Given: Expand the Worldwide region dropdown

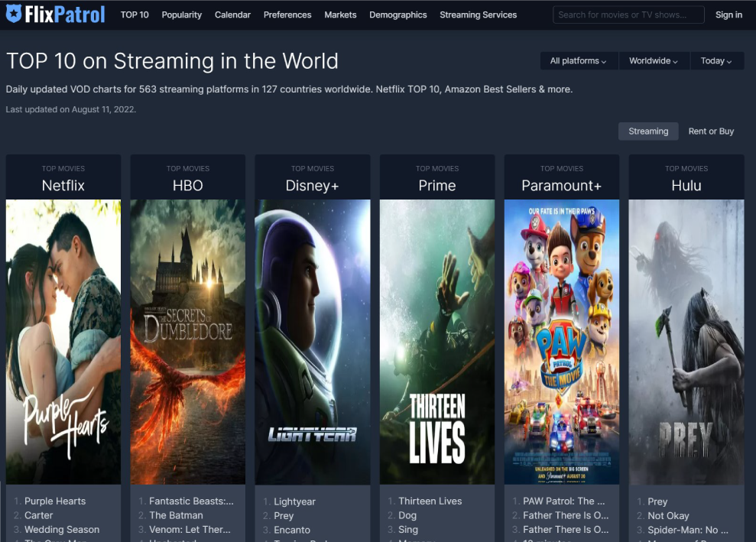Looking at the screenshot, I should pyautogui.click(x=654, y=60).
